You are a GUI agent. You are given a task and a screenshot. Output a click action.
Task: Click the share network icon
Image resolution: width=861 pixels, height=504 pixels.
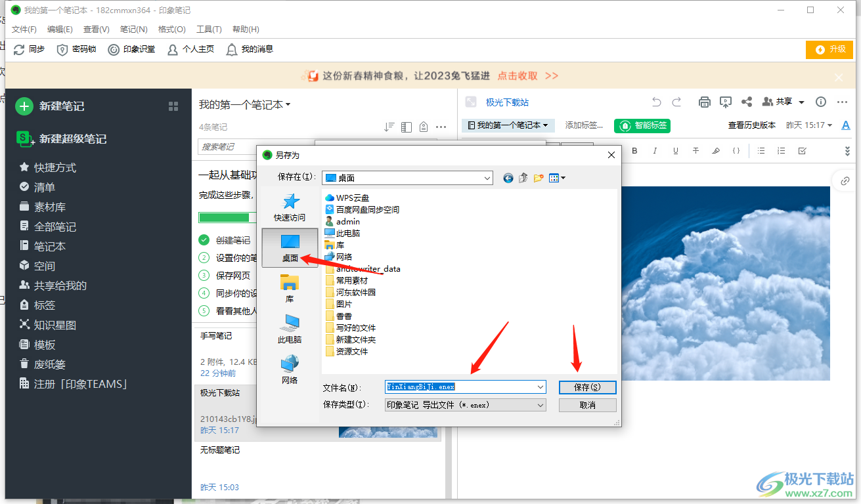(x=747, y=102)
